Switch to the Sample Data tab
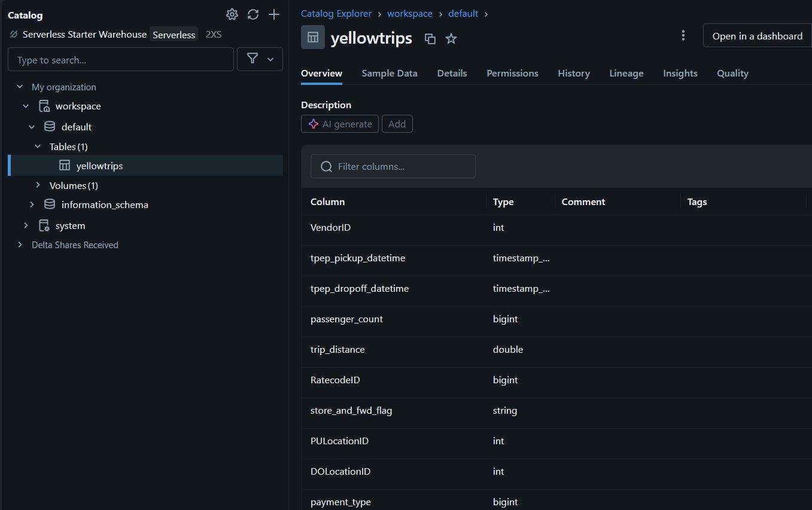The height and width of the screenshot is (510, 812). tap(390, 73)
